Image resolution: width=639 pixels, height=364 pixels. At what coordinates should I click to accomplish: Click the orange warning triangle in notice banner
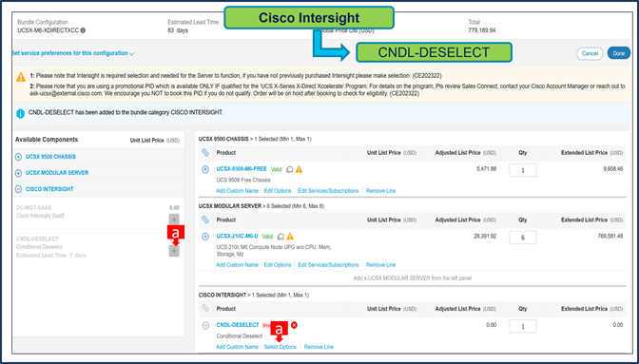(x=21, y=77)
